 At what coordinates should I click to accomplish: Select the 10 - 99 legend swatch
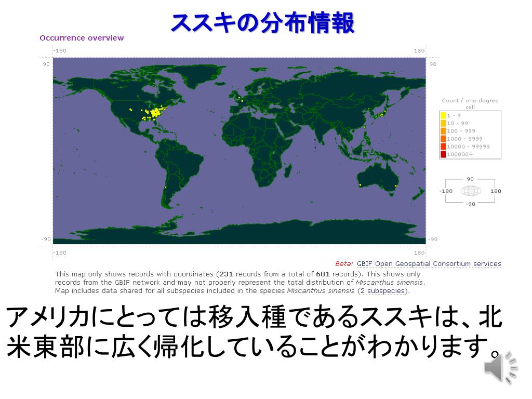443,123
